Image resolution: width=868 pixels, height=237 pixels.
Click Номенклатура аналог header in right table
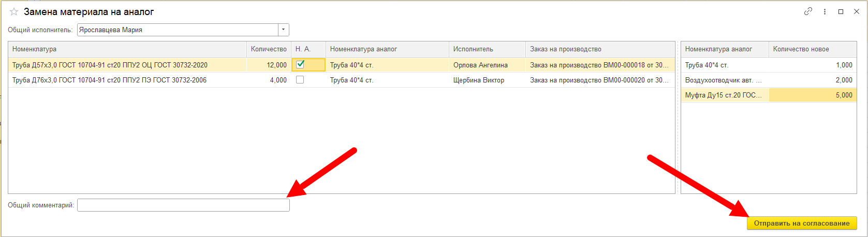pyautogui.click(x=725, y=49)
